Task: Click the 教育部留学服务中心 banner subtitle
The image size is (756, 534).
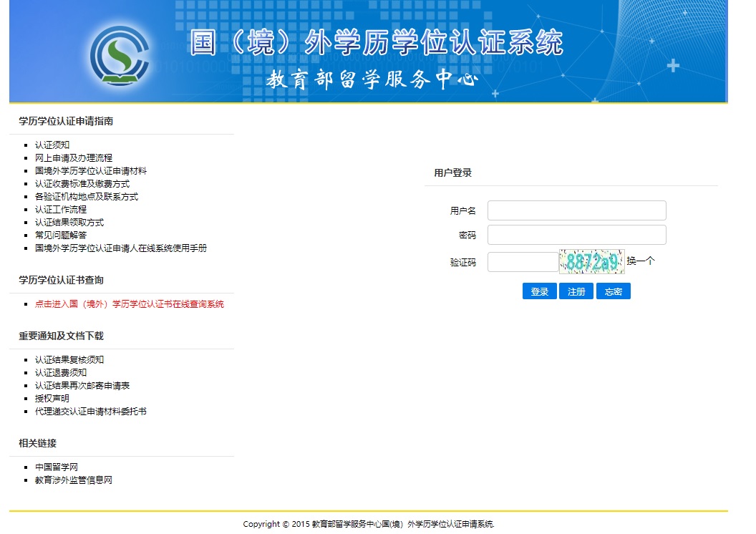Action: 372,79
